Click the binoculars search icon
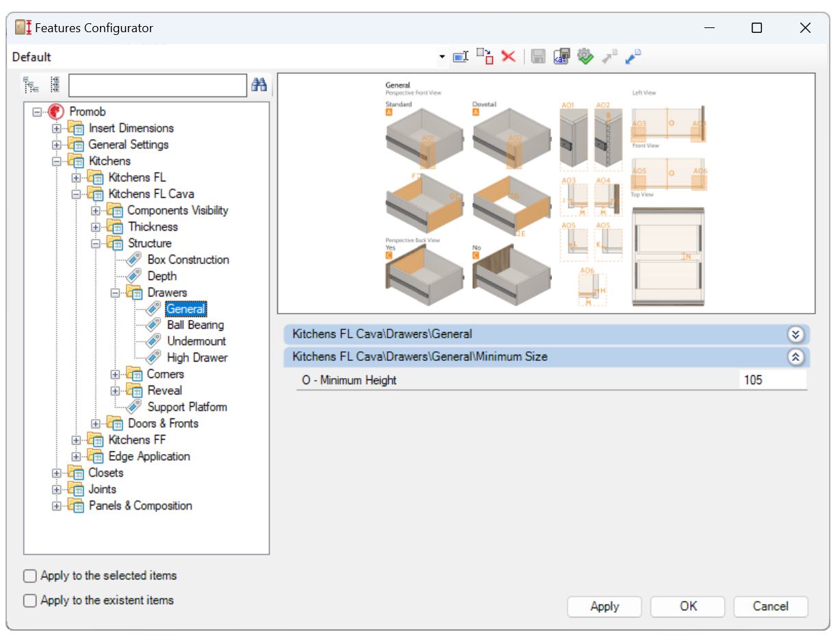This screenshot has width=840, height=643. 259,85
